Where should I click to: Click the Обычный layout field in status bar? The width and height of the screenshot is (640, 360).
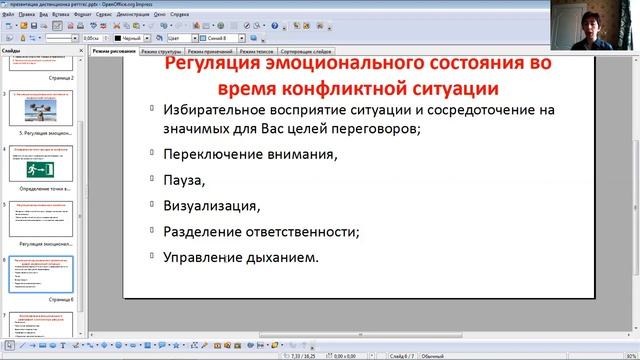point(433,356)
